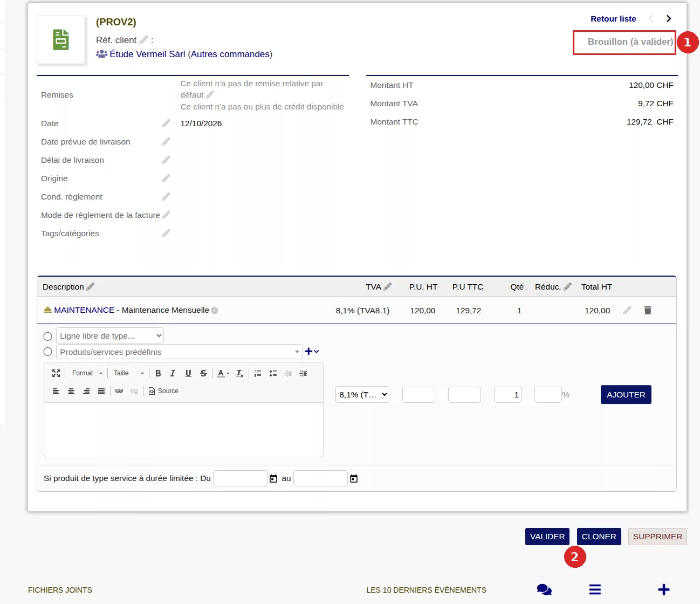The height and width of the screenshot is (604, 700).
Task: Select the Ligne libre radio button
Action: 47,337
